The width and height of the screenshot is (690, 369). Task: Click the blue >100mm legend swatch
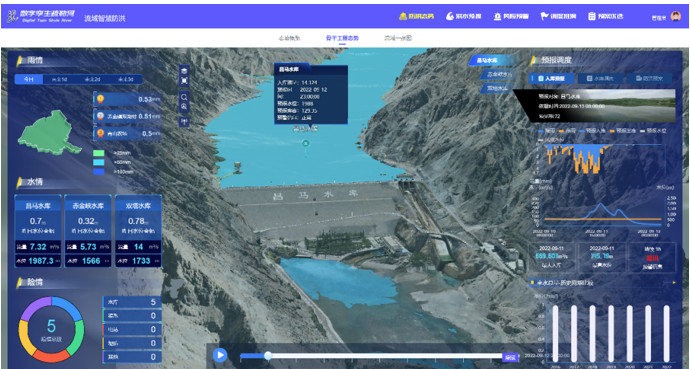99,172
